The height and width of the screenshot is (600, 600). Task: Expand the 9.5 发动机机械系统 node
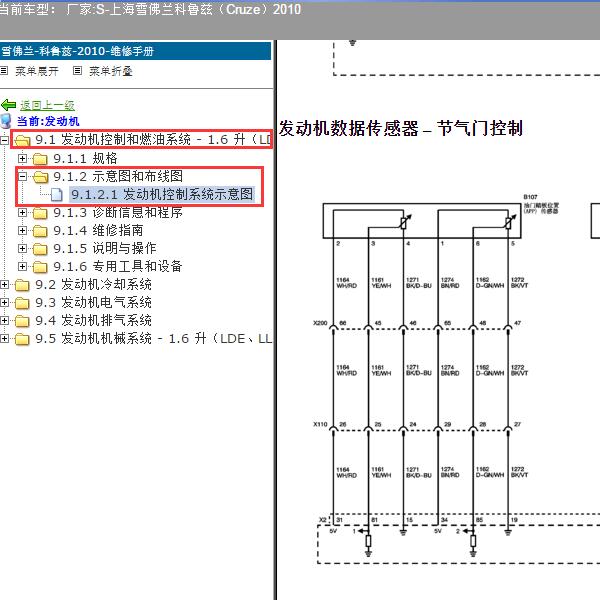5,339
